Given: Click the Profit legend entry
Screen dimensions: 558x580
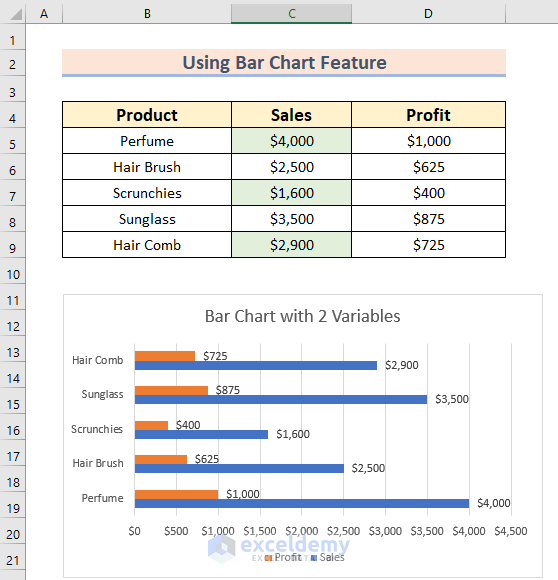Looking at the screenshot, I should pos(283,557).
